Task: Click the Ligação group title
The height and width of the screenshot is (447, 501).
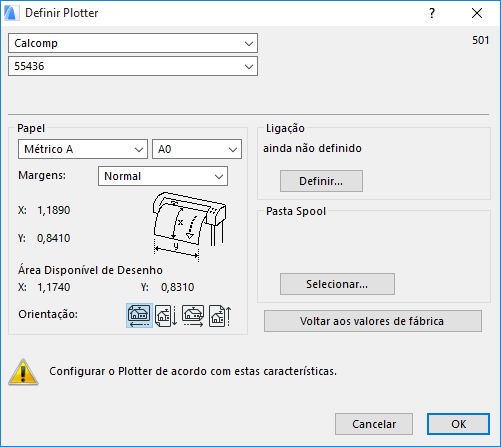Action: tap(285, 128)
